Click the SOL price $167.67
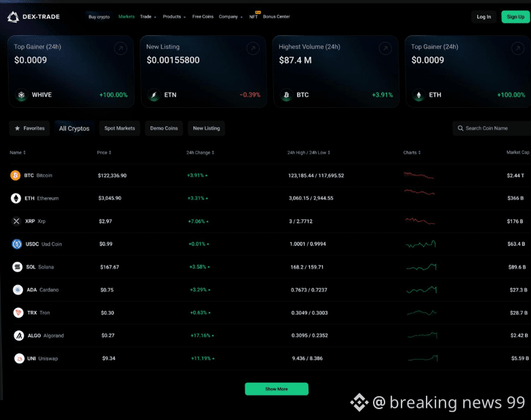Image resolution: width=531 pixels, height=420 pixels. (x=109, y=267)
